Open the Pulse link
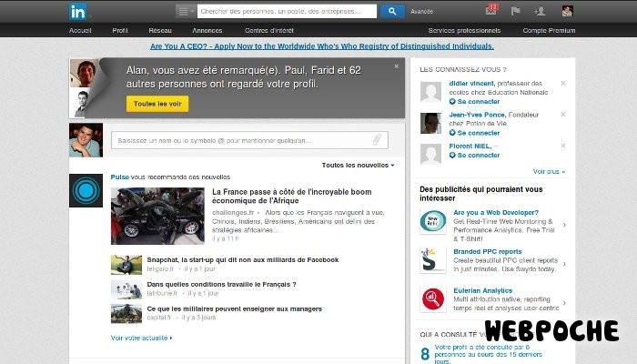The height and width of the screenshot is (364, 637). [120, 177]
